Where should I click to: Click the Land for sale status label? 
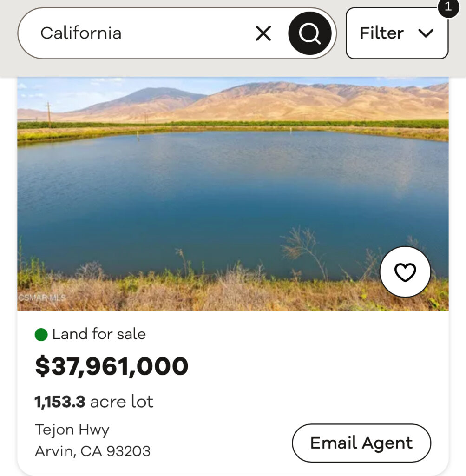click(x=99, y=334)
